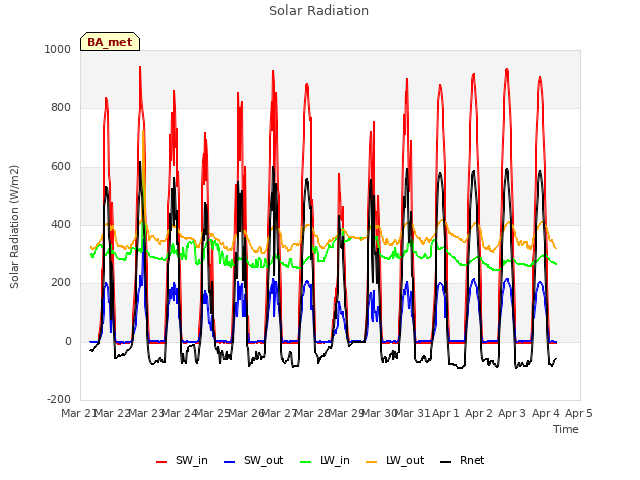Toggle the SW_out legend entry
Viewport: 640px width, 480px height.
tap(253, 460)
